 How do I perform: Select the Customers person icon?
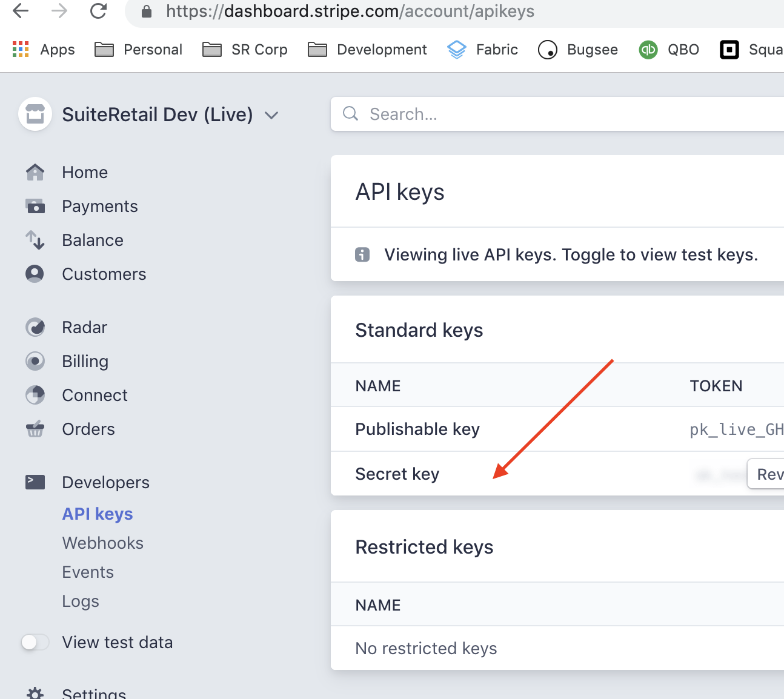[x=35, y=274]
